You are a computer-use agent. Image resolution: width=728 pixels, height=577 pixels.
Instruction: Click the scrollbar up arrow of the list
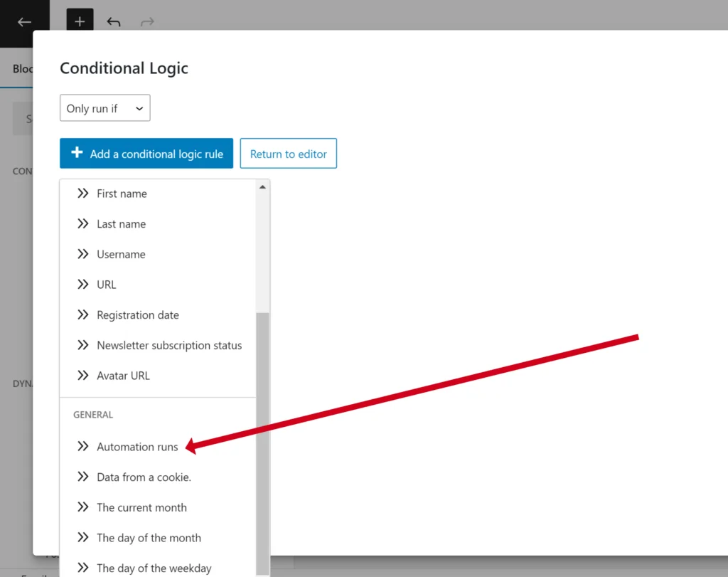[262, 186]
